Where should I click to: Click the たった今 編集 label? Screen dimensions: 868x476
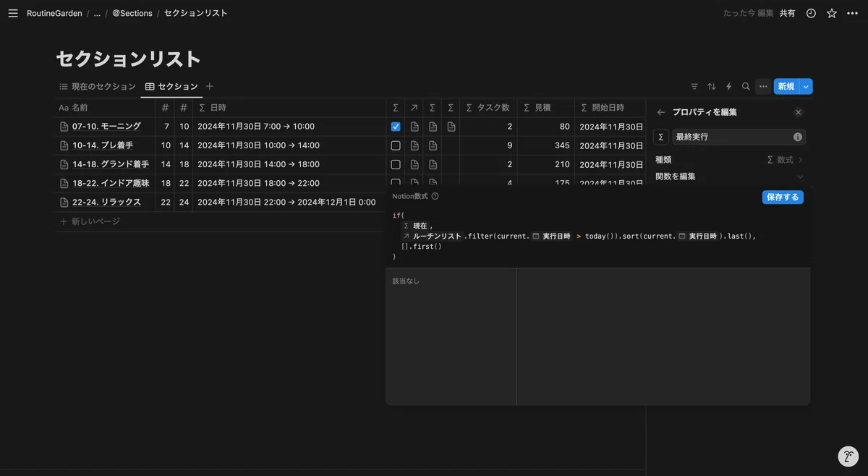click(x=749, y=13)
